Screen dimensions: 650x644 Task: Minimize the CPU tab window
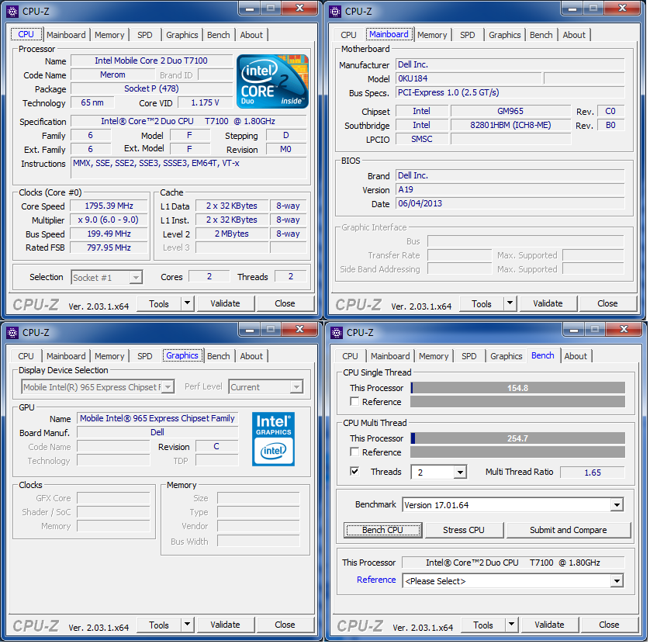click(249, 9)
